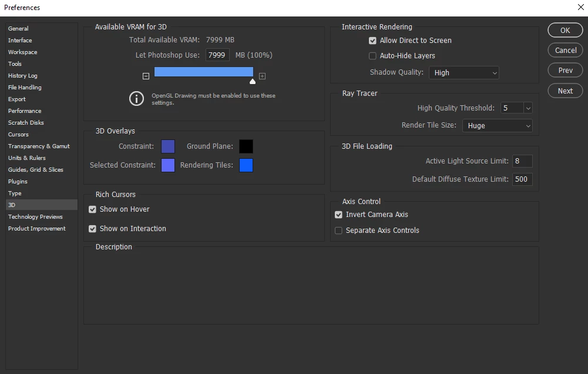
Task: Open High Quality Threshold dropdown
Action: click(528, 108)
